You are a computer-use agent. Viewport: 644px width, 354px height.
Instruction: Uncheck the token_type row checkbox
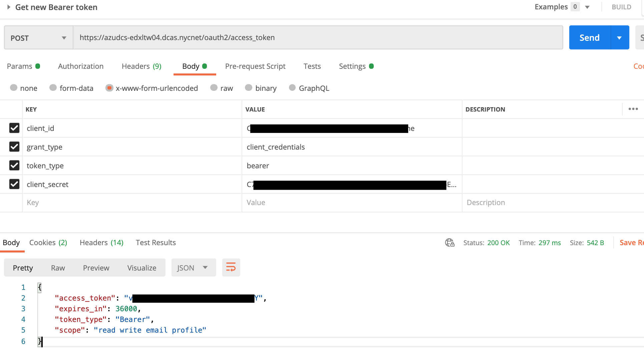(x=14, y=165)
